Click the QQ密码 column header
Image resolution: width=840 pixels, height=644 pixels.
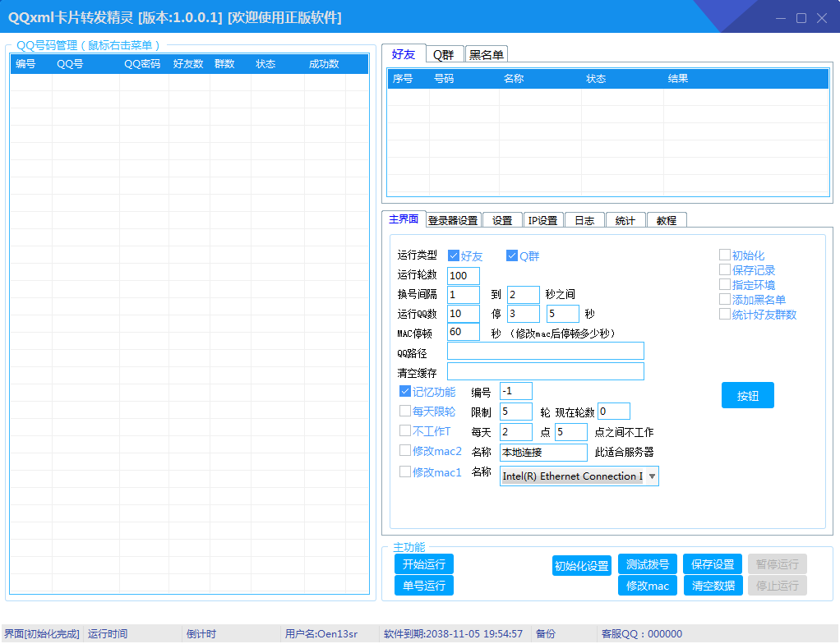pos(142,64)
